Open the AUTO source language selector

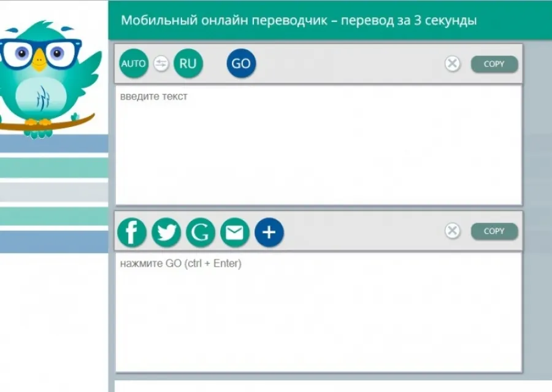pos(134,63)
